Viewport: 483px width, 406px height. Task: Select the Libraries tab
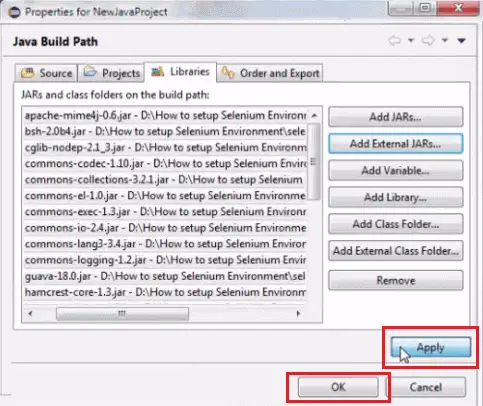(180, 72)
